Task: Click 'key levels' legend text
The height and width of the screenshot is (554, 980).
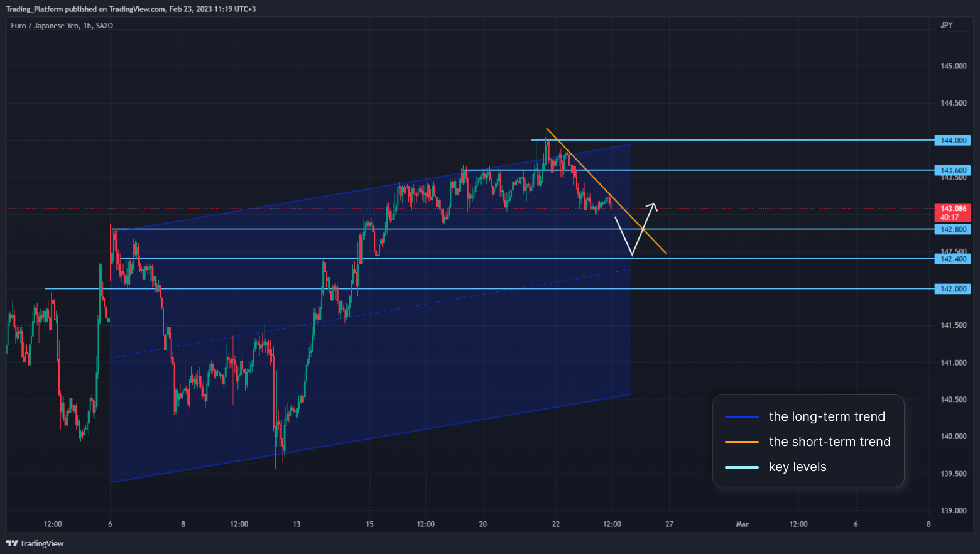Action: [798, 467]
